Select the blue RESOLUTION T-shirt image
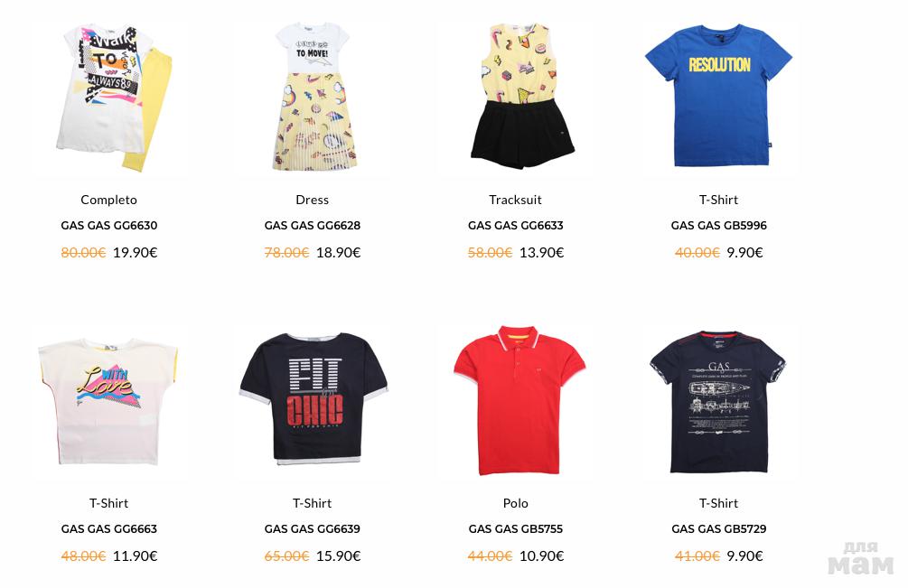The width and height of the screenshot is (908, 588). 718,99
